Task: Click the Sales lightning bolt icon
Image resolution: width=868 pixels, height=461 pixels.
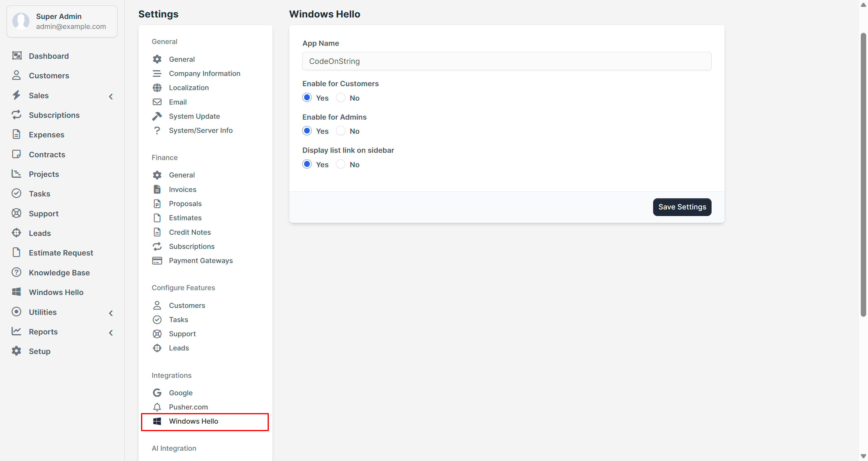Action: pos(17,95)
